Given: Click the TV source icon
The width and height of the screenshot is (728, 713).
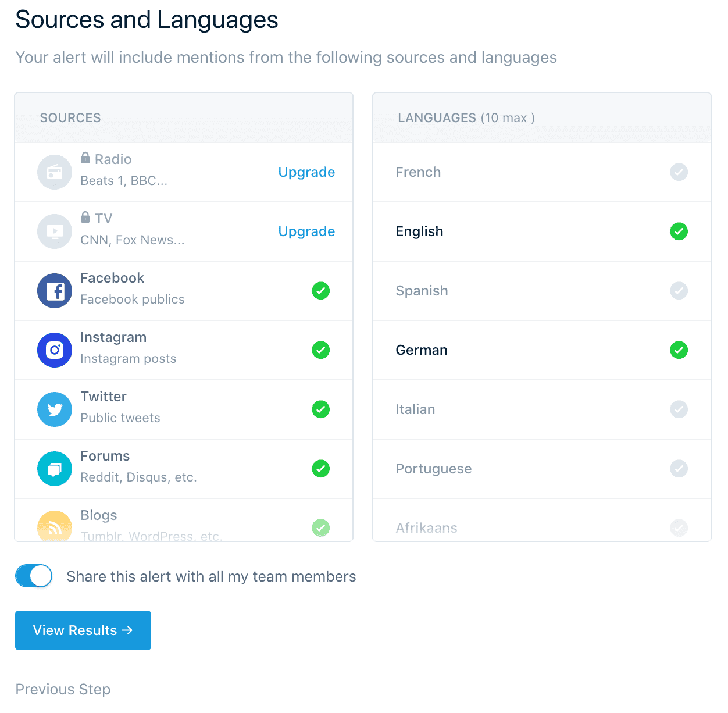Looking at the screenshot, I should 55,231.
